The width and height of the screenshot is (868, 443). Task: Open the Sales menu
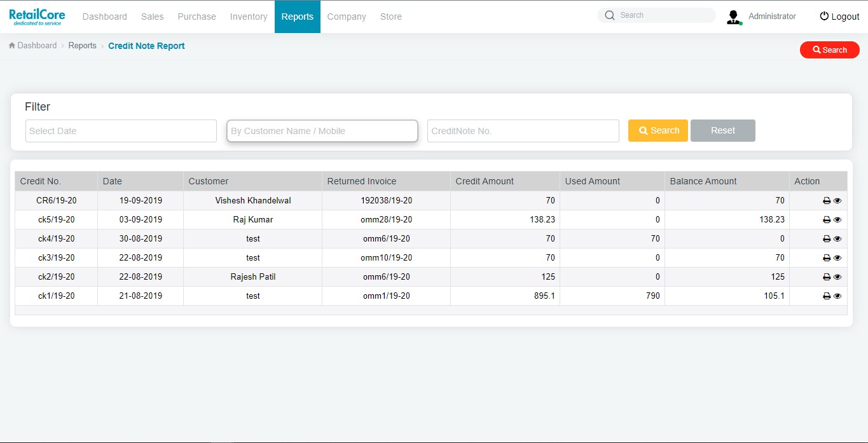(x=153, y=17)
